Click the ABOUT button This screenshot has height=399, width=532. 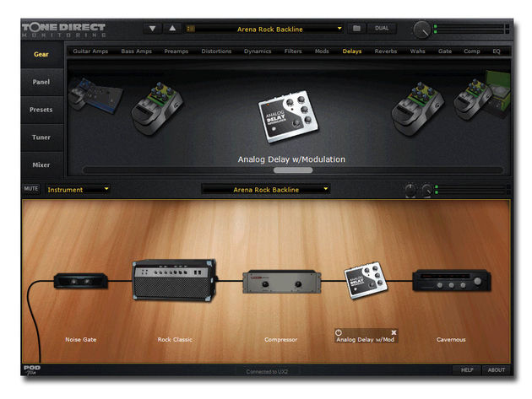(496, 370)
